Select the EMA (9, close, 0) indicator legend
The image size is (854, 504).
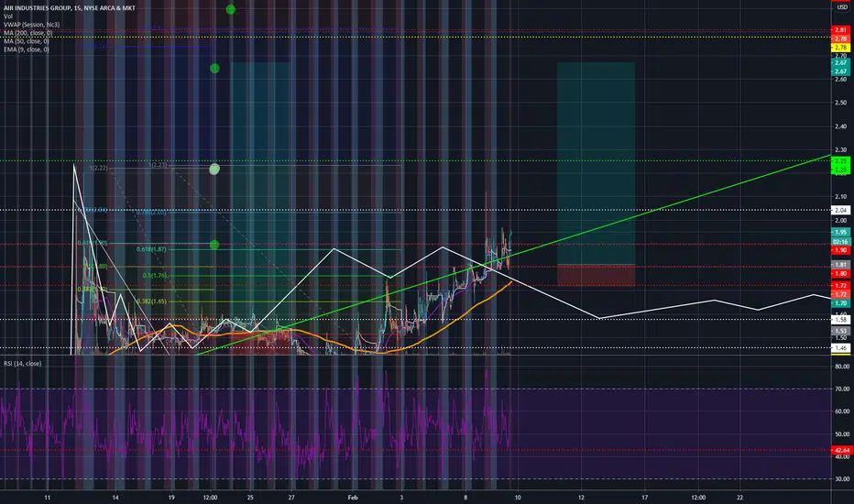coord(27,49)
